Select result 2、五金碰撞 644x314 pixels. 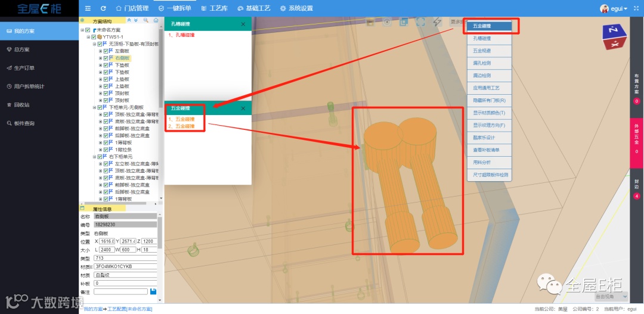pos(181,126)
